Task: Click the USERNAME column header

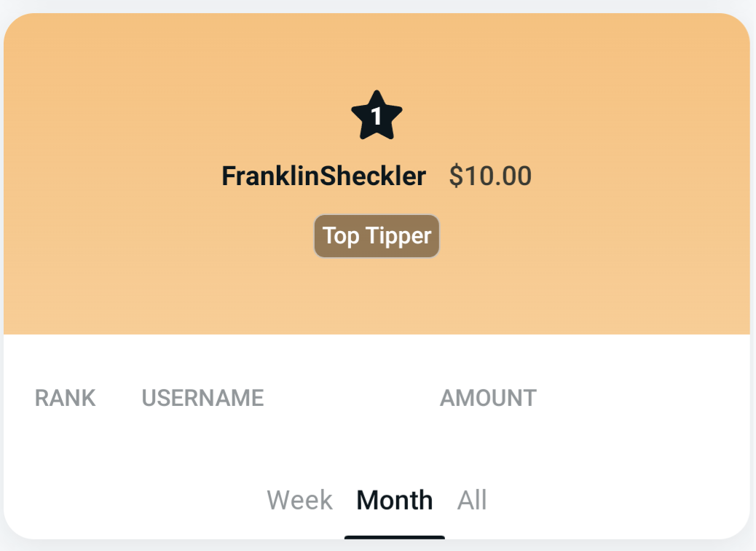Action: click(x=202, y=398)
